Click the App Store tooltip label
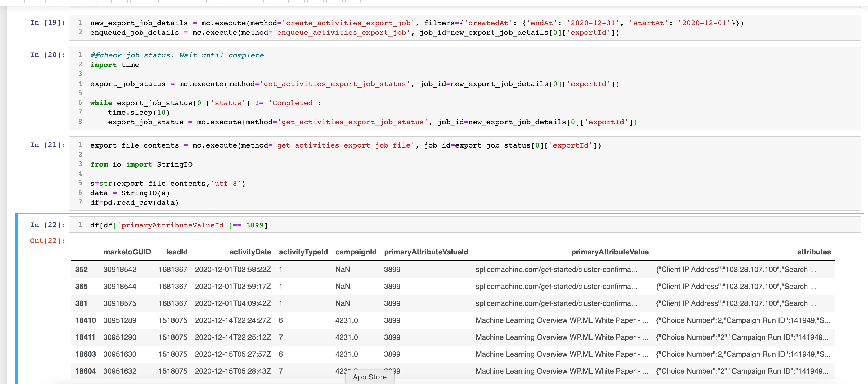Viewport: 868px width, 384px height. 369,377
